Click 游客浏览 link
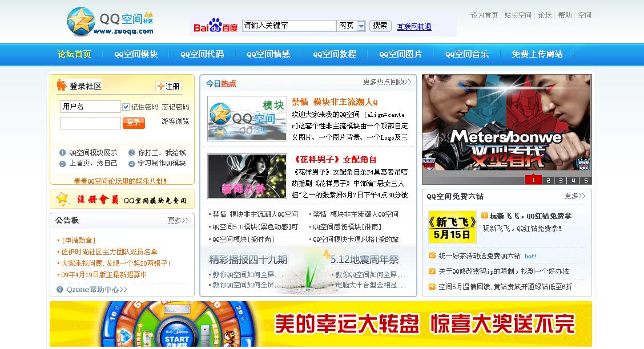 tap(175, 121)
